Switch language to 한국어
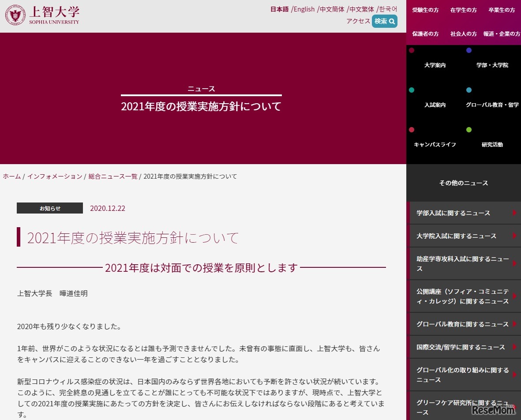 pyautogui.click(x=388, y=9)
